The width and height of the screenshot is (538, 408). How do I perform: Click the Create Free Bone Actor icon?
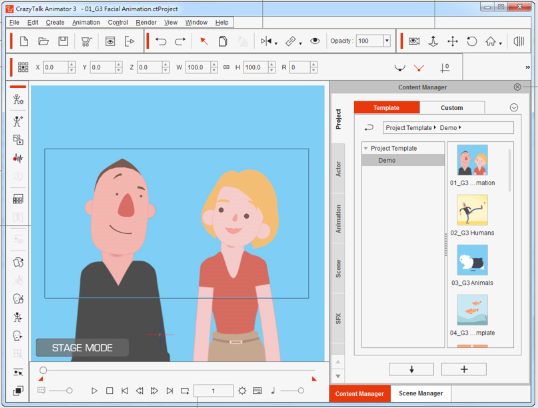[18, 121]
